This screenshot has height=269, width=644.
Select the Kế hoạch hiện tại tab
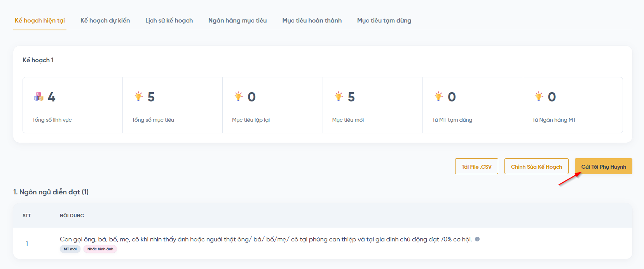point(40,21)
